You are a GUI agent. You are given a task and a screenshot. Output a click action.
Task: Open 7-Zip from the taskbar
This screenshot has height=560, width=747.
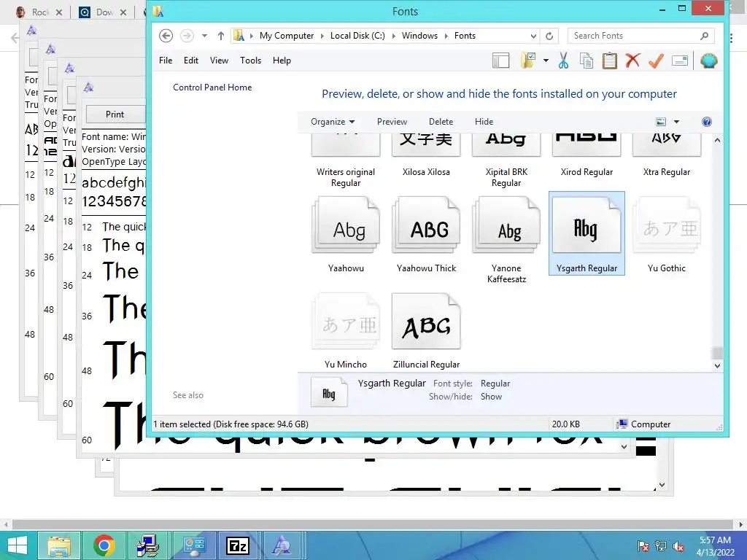click(237, 545)
